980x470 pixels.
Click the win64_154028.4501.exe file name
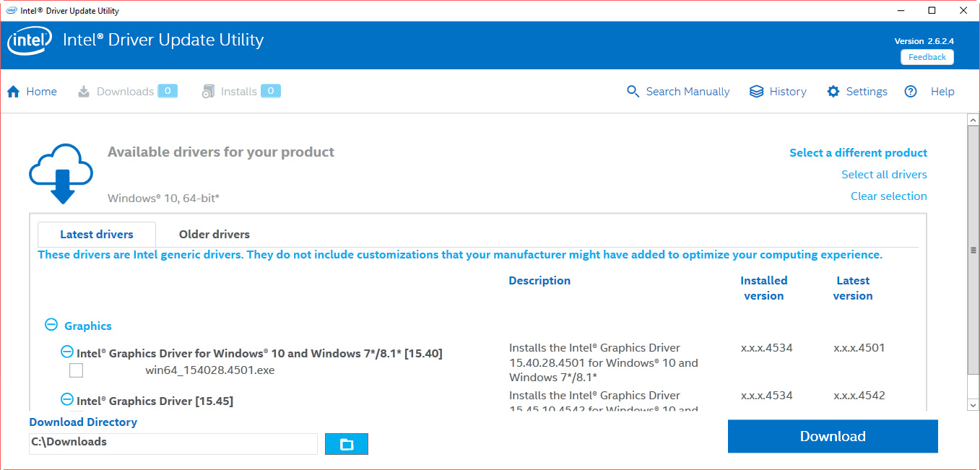[x=210, y=371]
